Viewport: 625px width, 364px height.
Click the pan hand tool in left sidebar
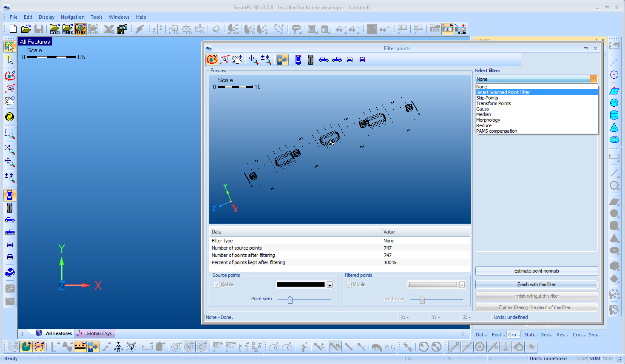click(x=10, y=100)
